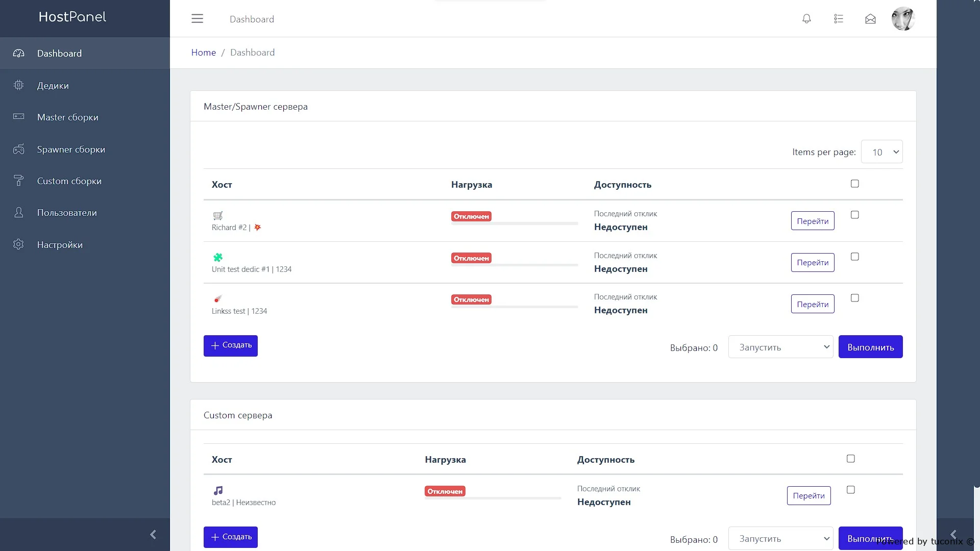This screenshot has height=551, width=980.
Task: Click the user avatar picture
Action: pyautogui.click(x=902, y=19)
